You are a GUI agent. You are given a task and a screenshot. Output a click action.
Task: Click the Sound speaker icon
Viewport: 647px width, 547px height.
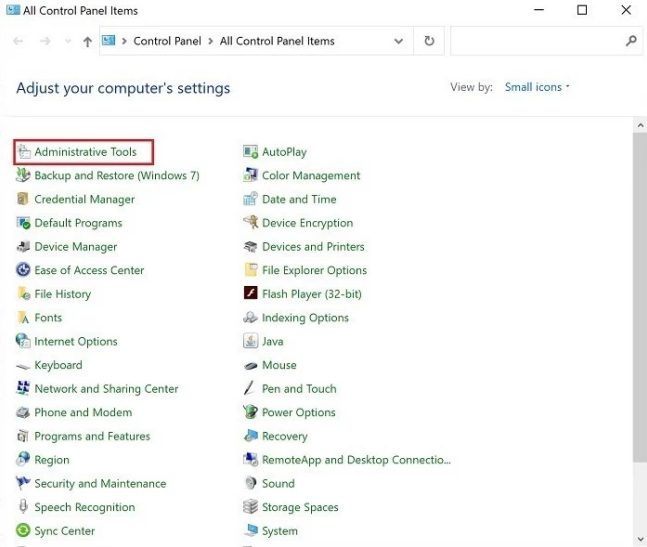[250, 483]
